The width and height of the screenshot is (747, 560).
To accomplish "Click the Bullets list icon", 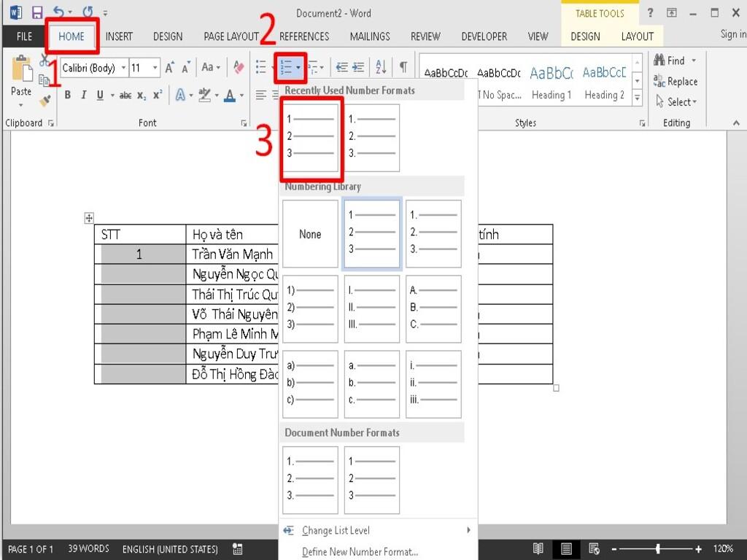I will point(261,68).
